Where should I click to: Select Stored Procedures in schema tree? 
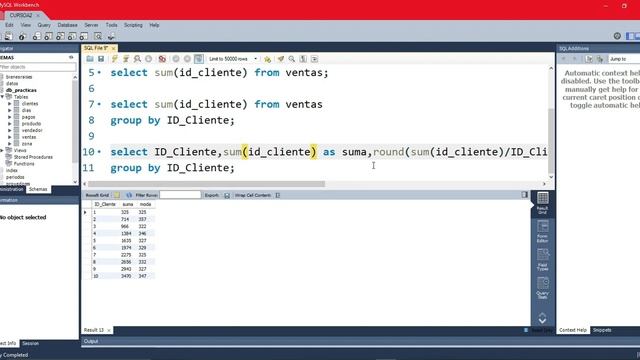[33, 157]
